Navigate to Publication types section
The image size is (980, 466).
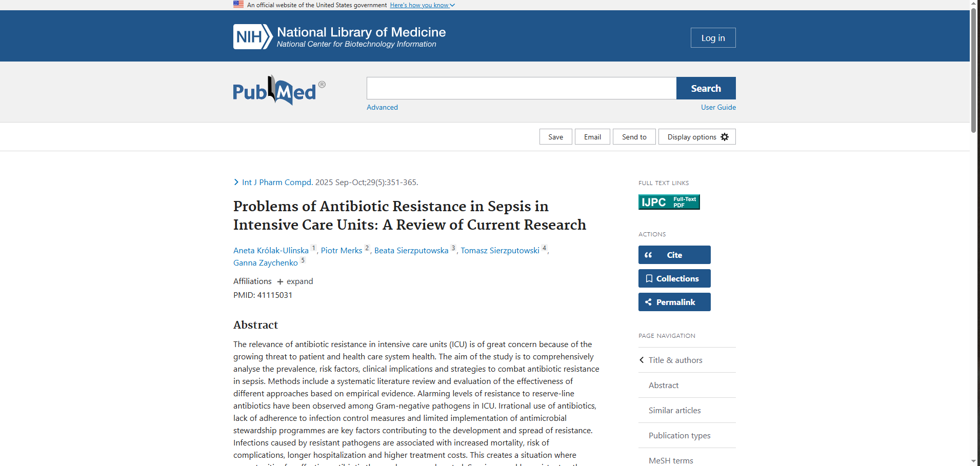679,435
